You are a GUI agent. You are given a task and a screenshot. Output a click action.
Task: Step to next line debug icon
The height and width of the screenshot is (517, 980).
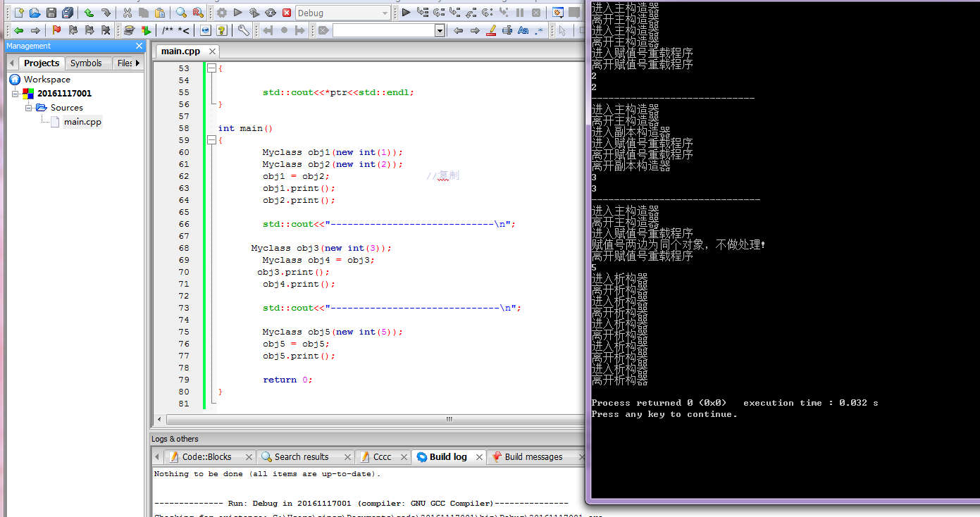tap(438, 13)
